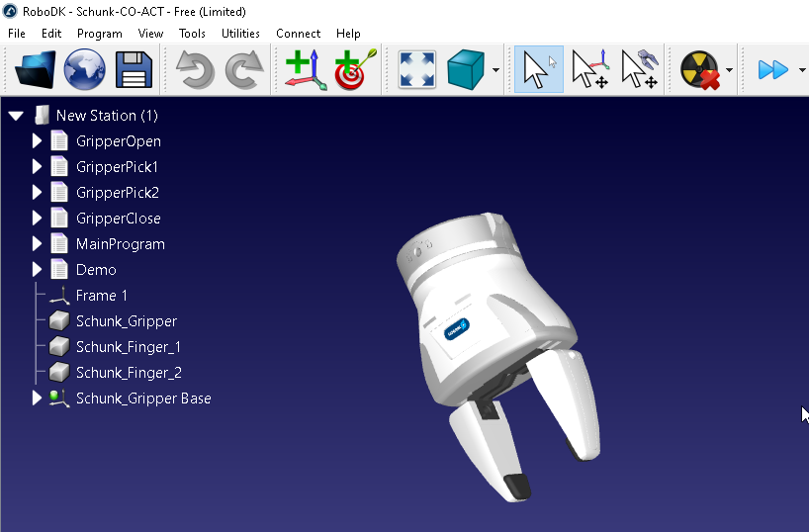Expand the Schunk_Gripper Base node
The image size is (809, 532).
click(x=37, y=399)
